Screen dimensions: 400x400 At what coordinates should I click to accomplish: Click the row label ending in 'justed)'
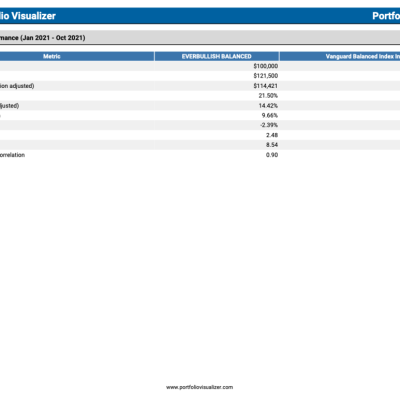coord(9,105)
